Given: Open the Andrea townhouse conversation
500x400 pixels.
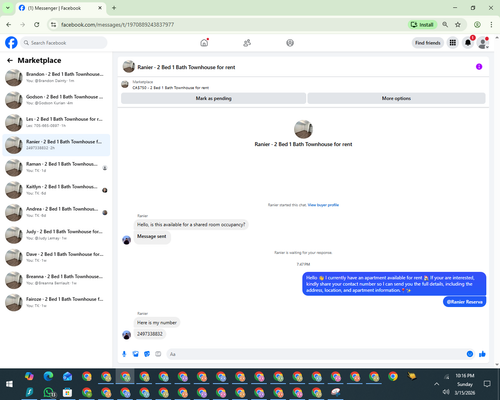Looking at the screenshot, I should coord(56,212).
